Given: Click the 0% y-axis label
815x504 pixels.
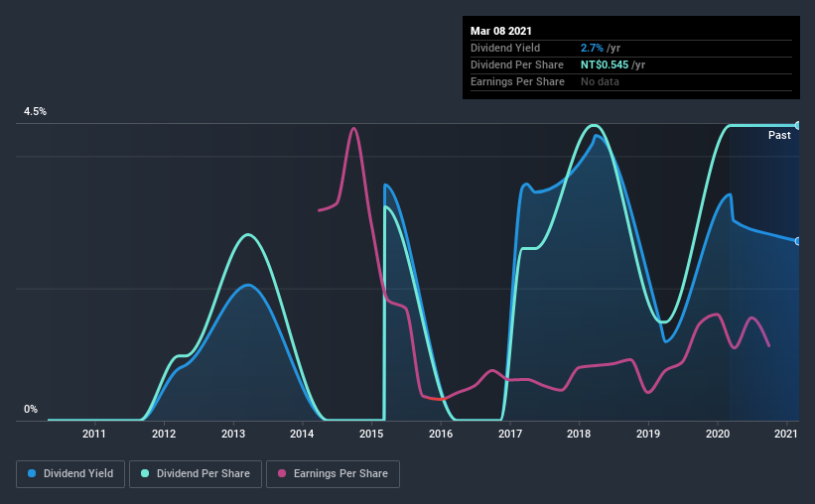Looking at the screenshot, I should [x=31, y=410].
